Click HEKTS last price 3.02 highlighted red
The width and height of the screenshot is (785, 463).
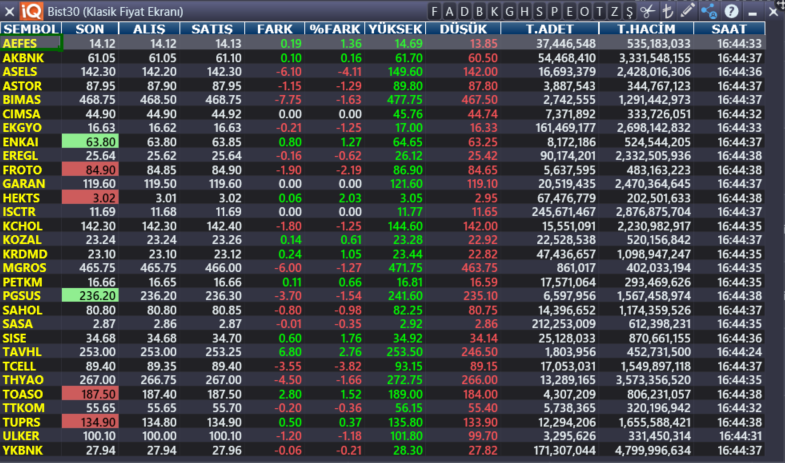tap(90, 198)
